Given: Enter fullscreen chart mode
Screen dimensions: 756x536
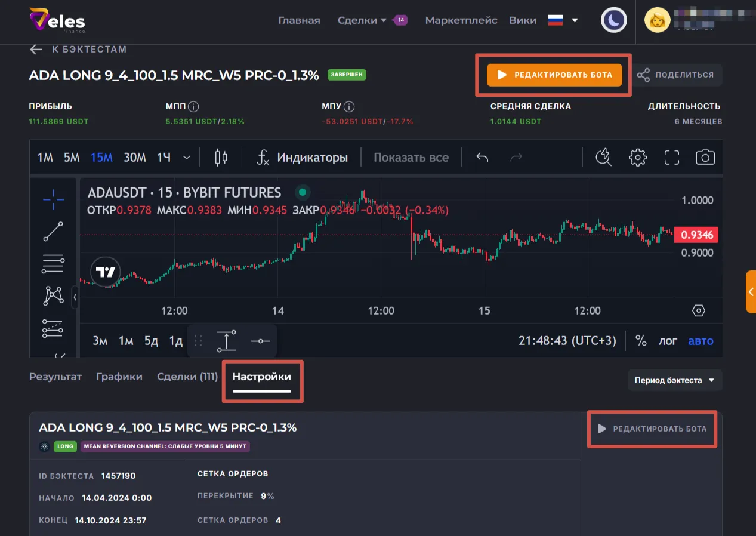Looking at the screenshot, I should point(672,158).
